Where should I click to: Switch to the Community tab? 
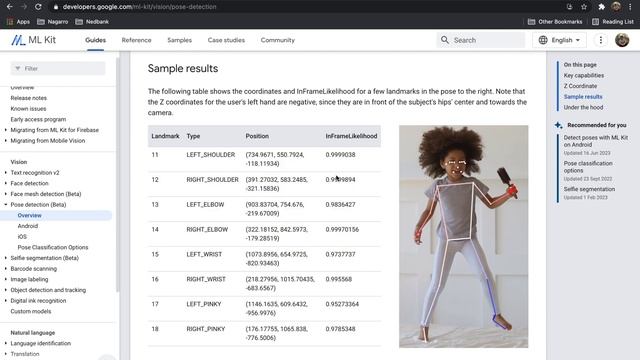(x=278, y=40)
